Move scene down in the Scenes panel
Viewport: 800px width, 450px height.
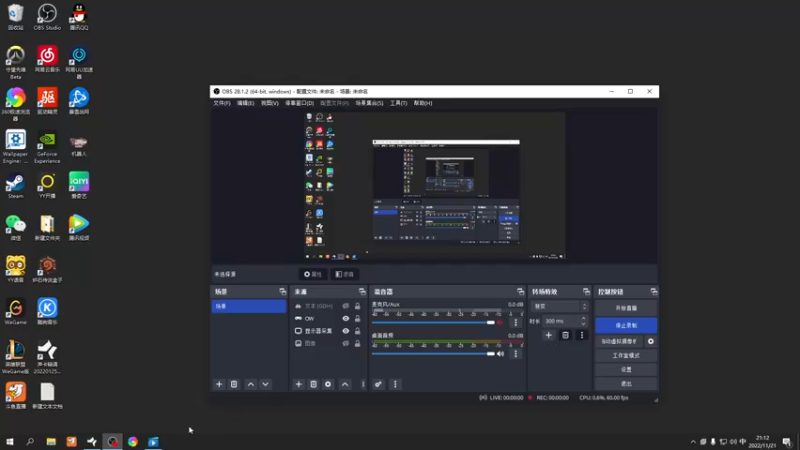click(x=265, y=384)
